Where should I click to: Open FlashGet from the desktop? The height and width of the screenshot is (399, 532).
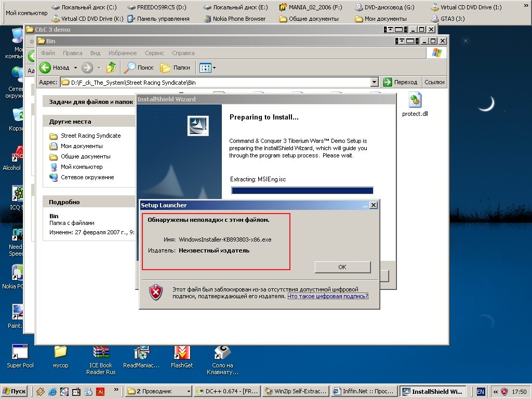[x=181, y=353]
